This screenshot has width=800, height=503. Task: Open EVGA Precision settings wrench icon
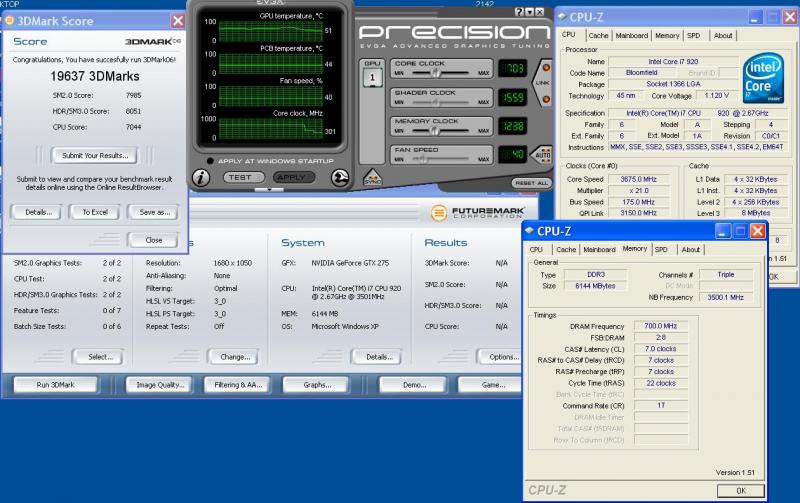tap(340, 178)
